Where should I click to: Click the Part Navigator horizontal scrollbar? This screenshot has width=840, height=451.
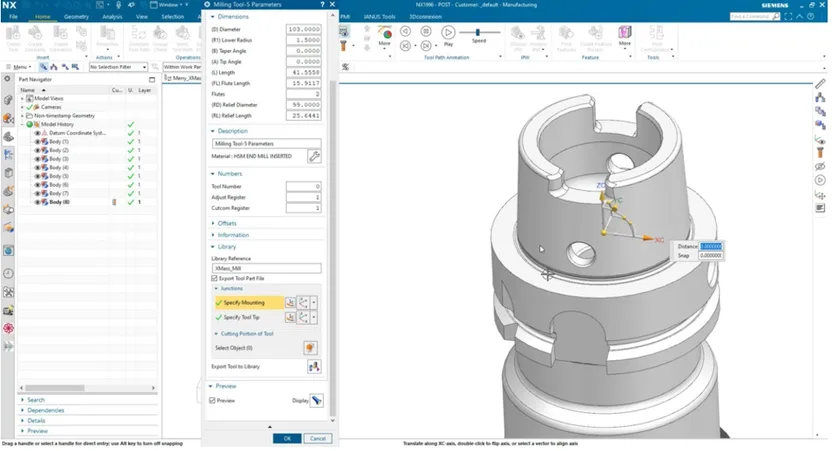point(55,388)
